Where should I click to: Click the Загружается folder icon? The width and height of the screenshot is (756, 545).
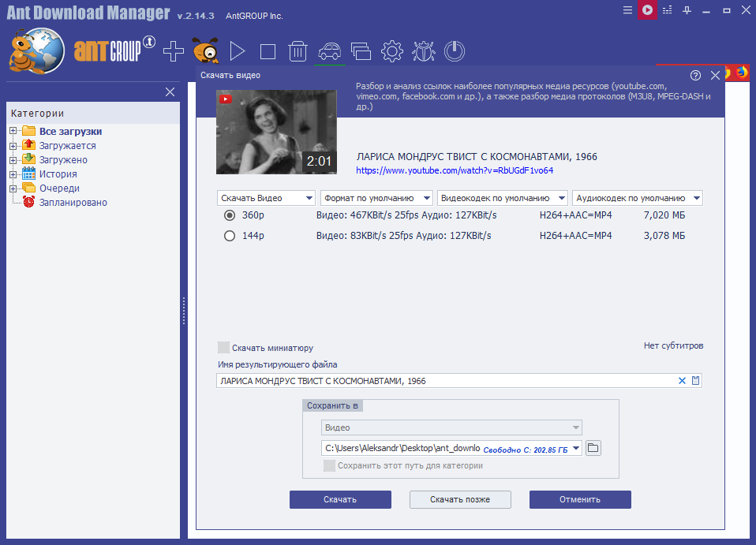[x=29, y=145]
